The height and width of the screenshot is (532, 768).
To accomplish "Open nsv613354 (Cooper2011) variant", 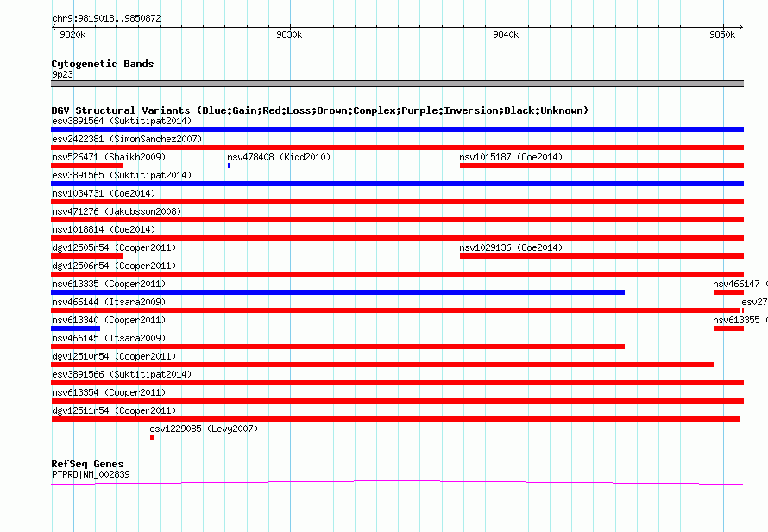I will coord(109,392).
